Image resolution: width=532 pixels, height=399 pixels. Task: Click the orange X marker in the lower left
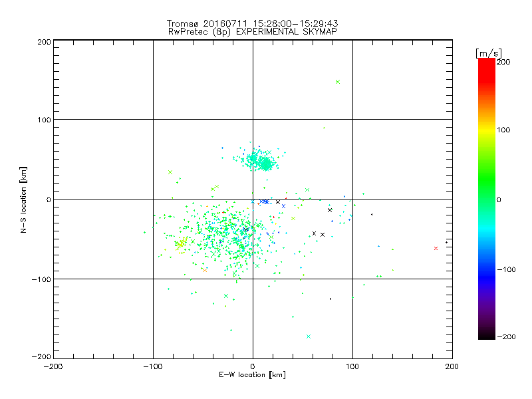coord(205,270)
